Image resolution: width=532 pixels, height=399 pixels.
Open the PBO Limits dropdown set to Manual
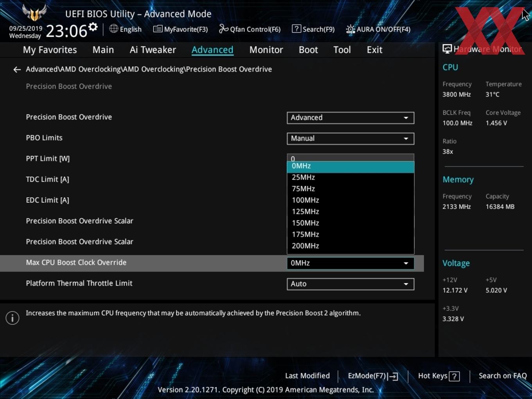pos(350,138)
